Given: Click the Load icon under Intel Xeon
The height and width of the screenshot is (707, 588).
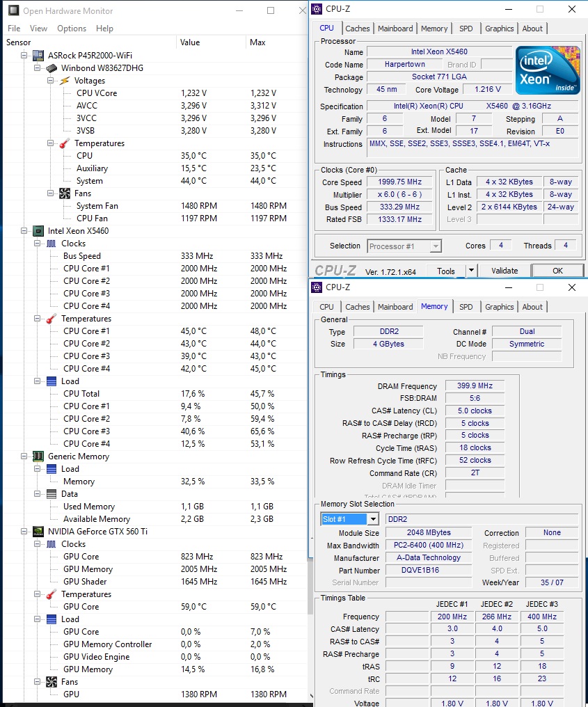Looking at the screenshot, I should point(51,381).
